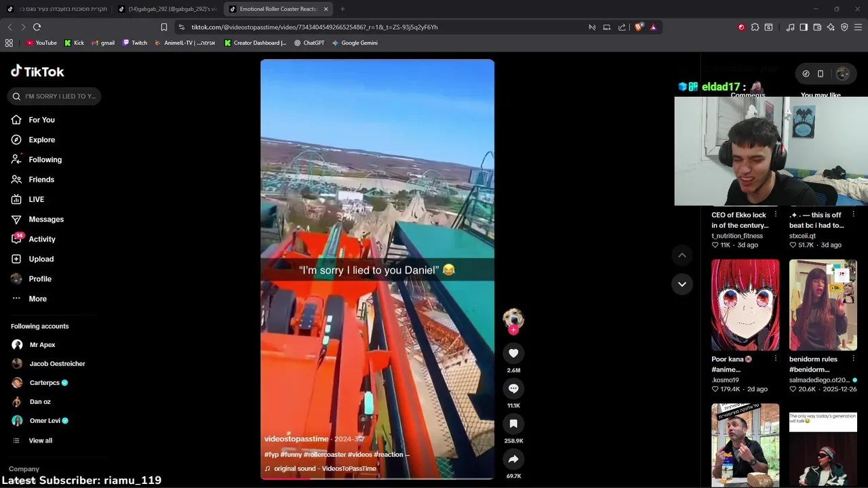The width and height of the screenshot is (868, 488).
Task: Open the YouTube bookmark
Action: point(41,43)
